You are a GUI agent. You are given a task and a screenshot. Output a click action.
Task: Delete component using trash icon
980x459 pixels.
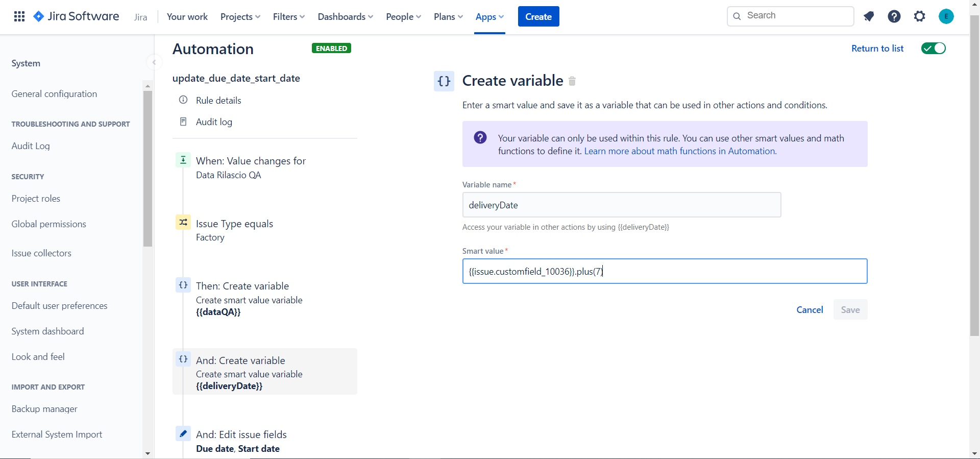coord(572,81)
